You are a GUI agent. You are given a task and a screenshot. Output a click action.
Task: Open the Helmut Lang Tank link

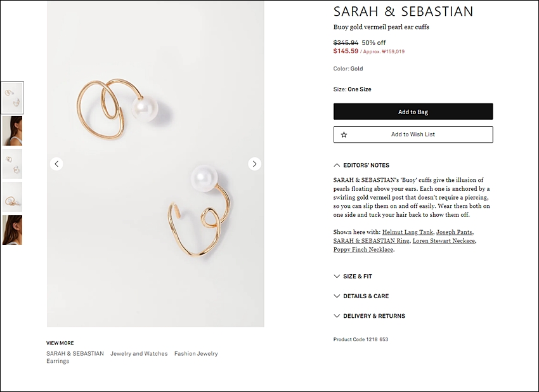pos(408,232)
